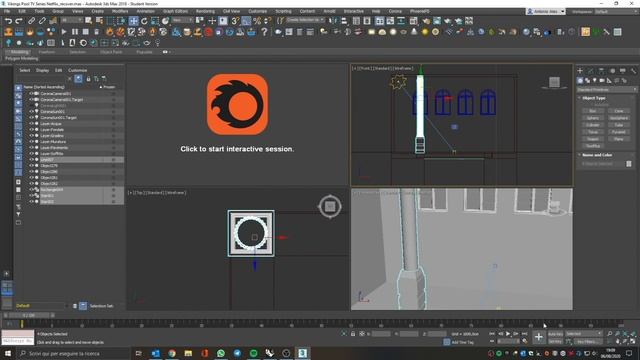Click the Plane object type button
Screen dimensions: 640x360
(x=619, y=139)
